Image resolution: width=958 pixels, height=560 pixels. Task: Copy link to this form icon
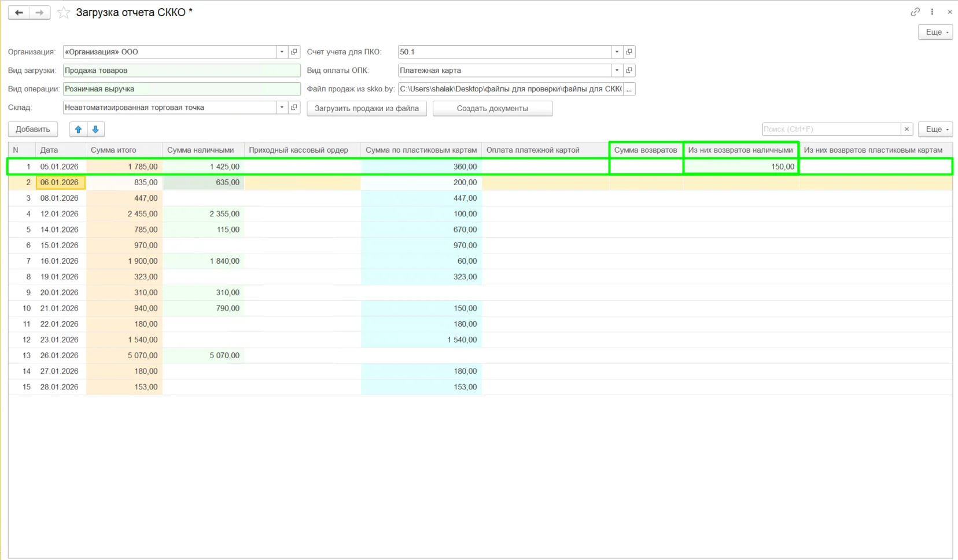pyautogui.click(x=915, y=12)
